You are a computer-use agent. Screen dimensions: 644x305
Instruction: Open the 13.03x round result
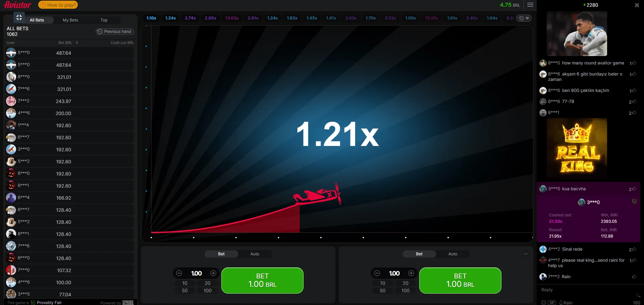pos(232,18)
